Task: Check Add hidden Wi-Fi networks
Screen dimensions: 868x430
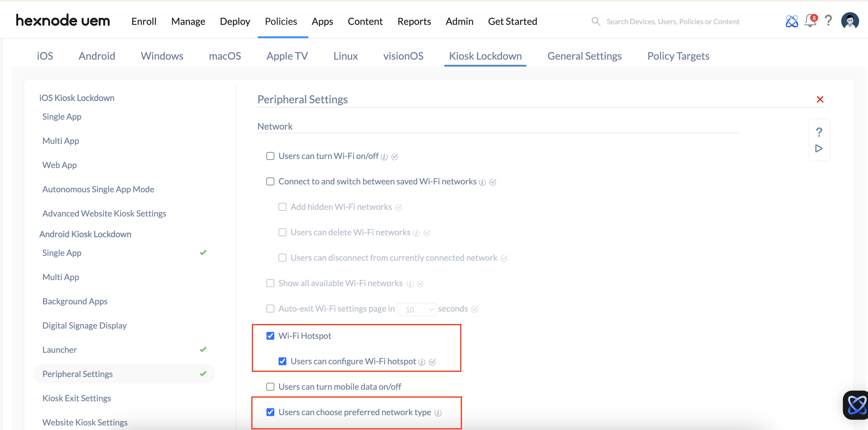Action: tap(282, 207)
